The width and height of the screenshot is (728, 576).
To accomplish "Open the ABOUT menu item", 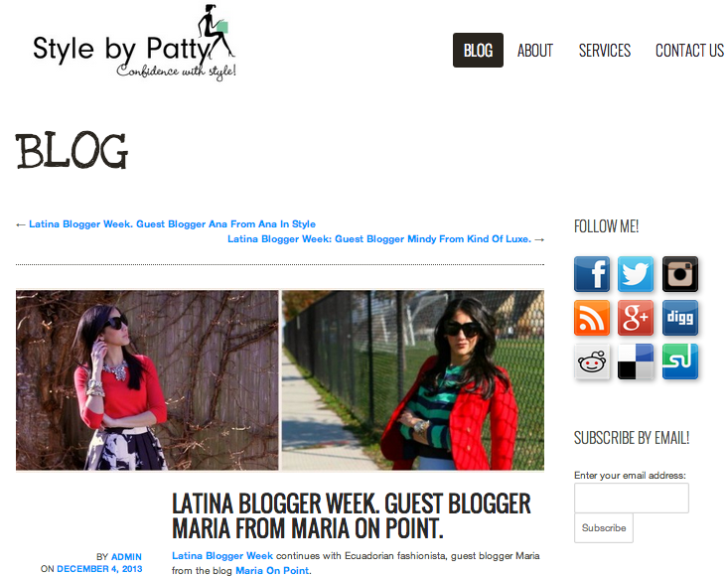I will point(535,50).
